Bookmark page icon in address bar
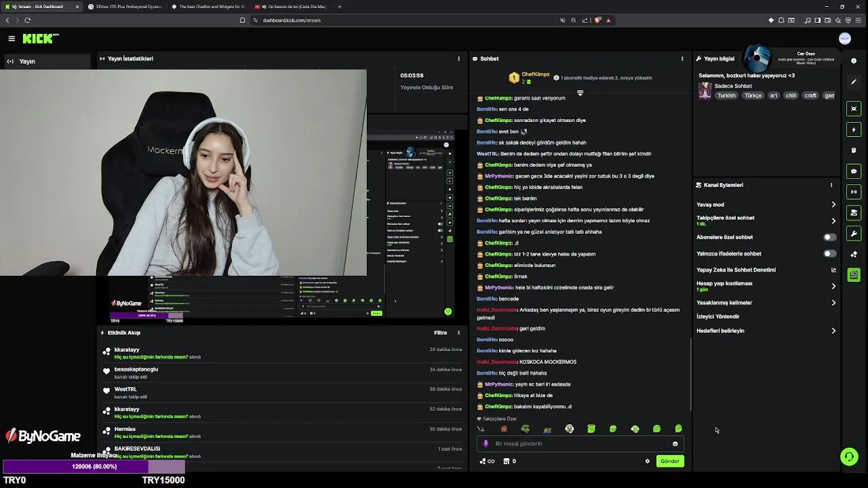Viewport: 868px width, 488px height. [x=243, y=20]
